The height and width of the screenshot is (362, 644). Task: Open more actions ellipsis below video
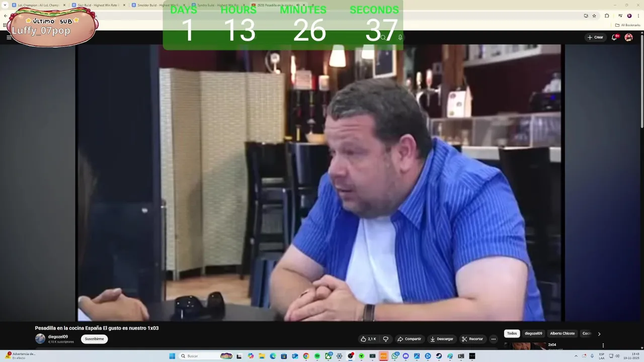(494, 339)
